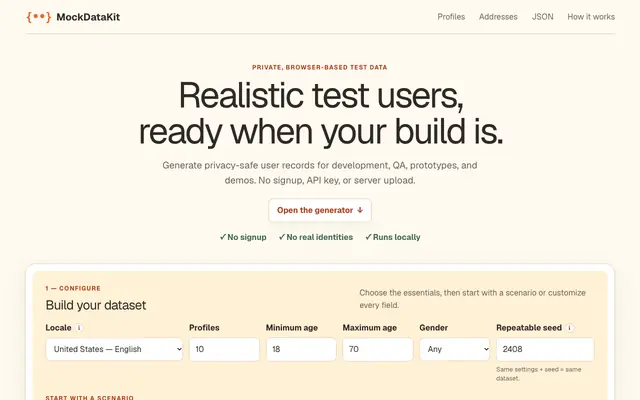Click the MockDataKit brand name
Image resolution: width=640 pixels, height=400 pixels.
[x=88, y=17]
